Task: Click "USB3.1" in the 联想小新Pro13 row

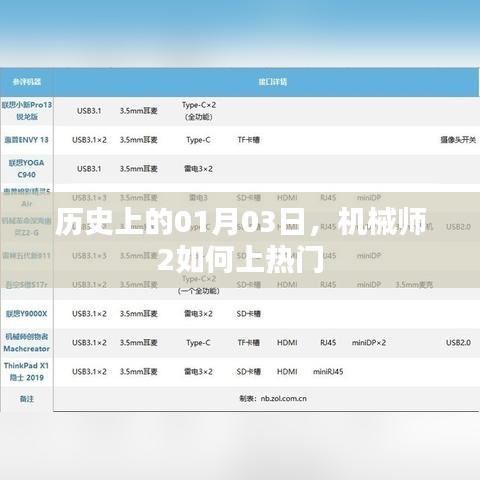Action: [x=89, y=111]
